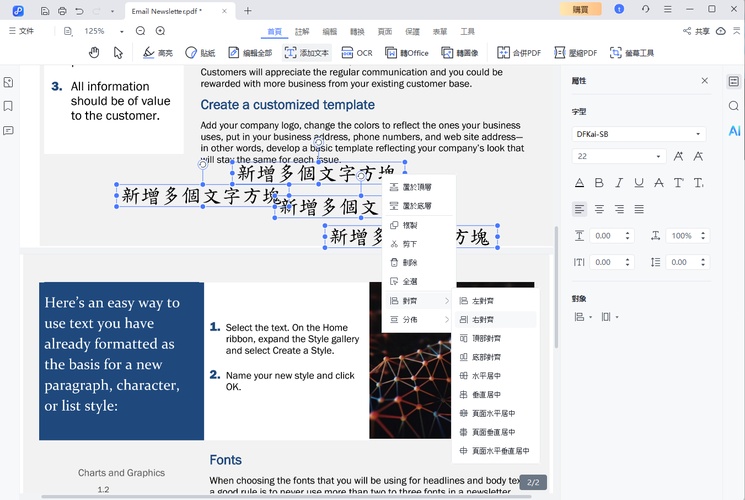Open the AI assistant sidebar icon
Image resolution: width=745 pixels, height=500 pixels.
pos(734,131)
